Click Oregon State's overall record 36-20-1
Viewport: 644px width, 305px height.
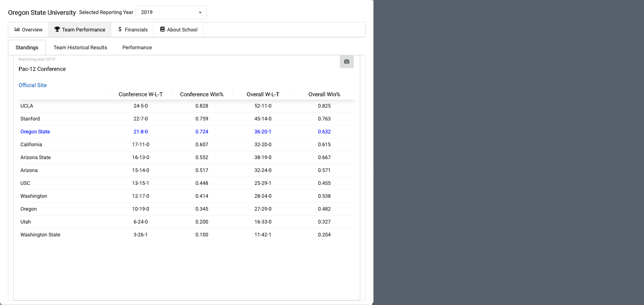click(263, 131)
